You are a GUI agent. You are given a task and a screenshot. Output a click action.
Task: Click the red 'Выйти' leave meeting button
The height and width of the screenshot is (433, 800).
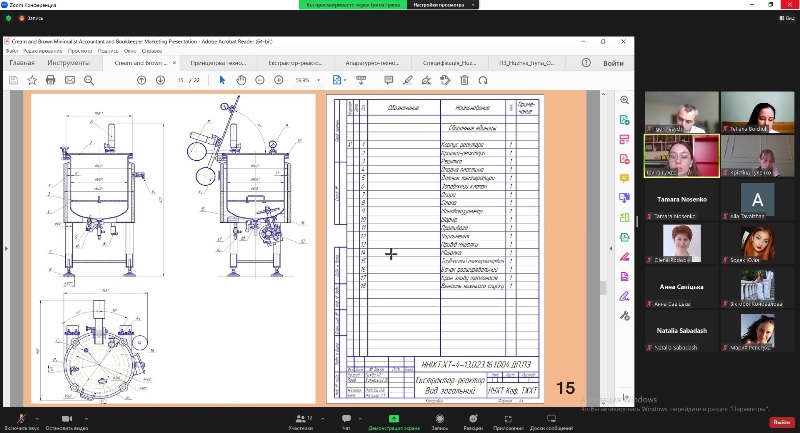tap(781, 422)
